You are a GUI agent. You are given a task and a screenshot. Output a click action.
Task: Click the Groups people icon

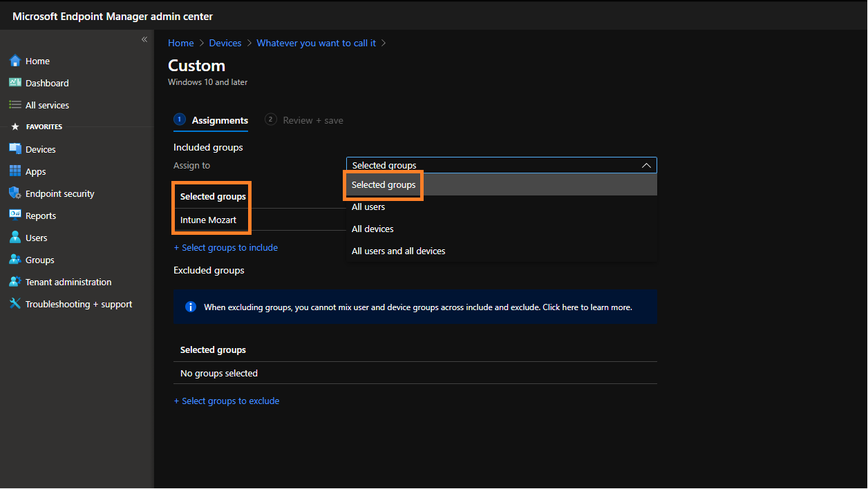pos(15,260)
